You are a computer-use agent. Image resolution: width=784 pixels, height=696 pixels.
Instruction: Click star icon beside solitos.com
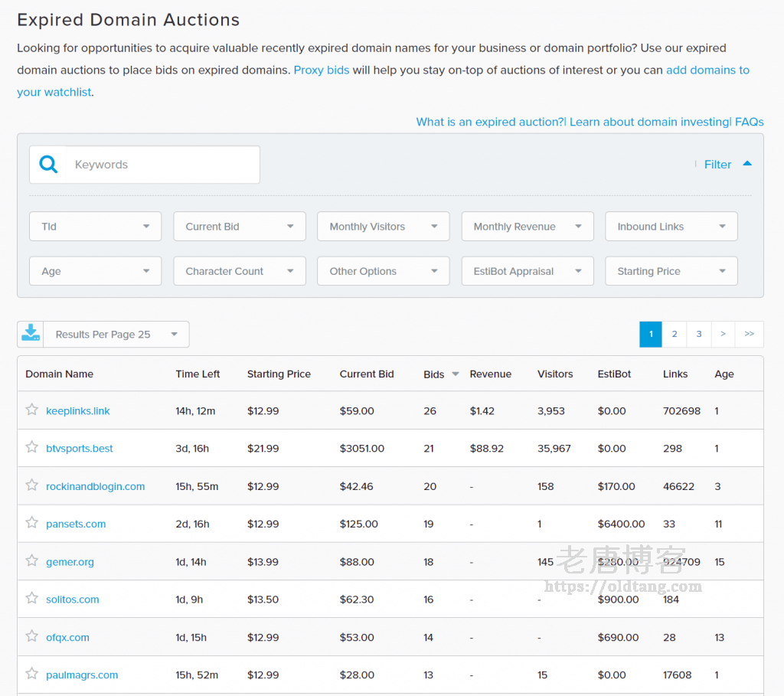32,598
